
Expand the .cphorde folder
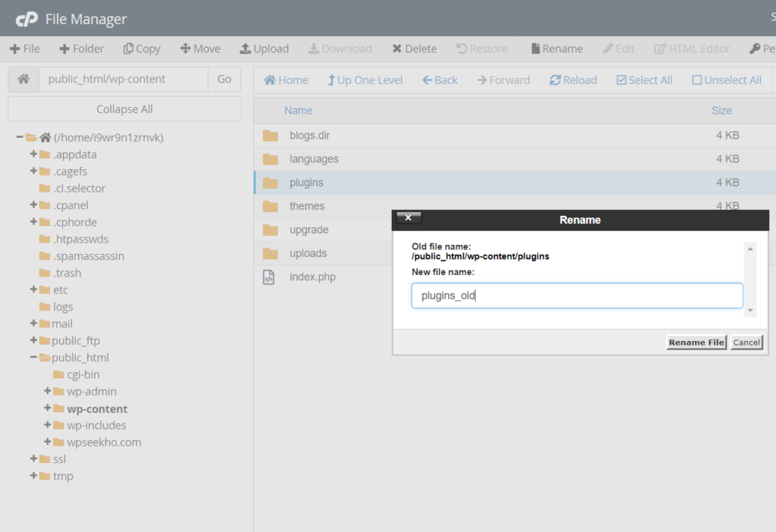[33, 222]
